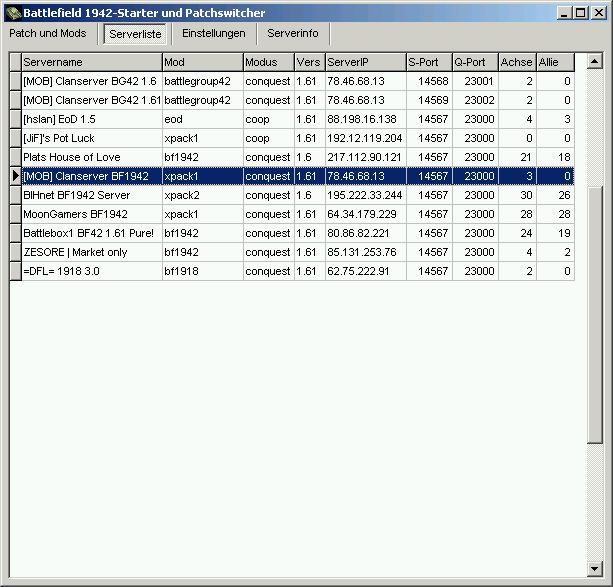Click the vertical scrollbar thumb

click(595, 315)
